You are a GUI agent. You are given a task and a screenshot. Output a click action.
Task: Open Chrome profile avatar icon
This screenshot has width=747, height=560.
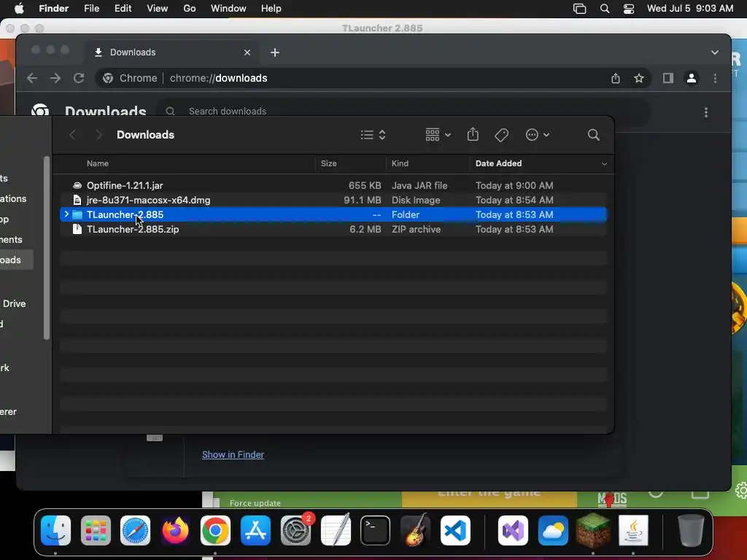(692, 78)
